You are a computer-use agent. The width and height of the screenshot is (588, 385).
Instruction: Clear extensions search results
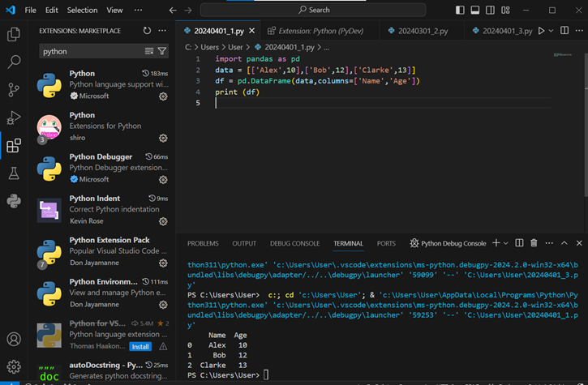click(149, 51)
